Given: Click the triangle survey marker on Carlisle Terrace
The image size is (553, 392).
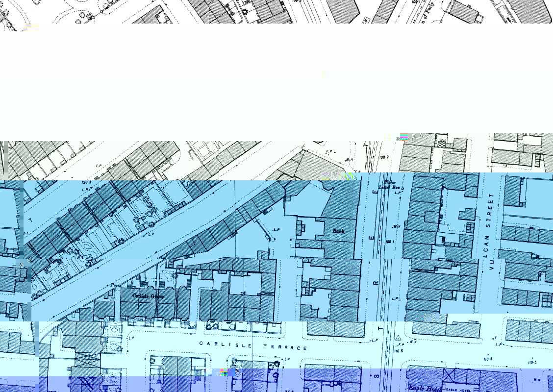Looking at the screenshot, I should point(398,338).
